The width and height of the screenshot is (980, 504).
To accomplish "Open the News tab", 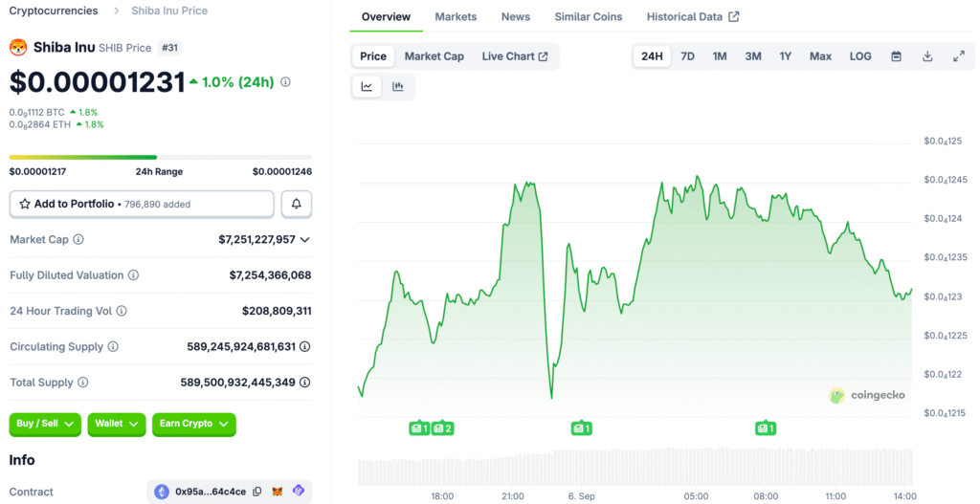I will click(x=516, y=17).
